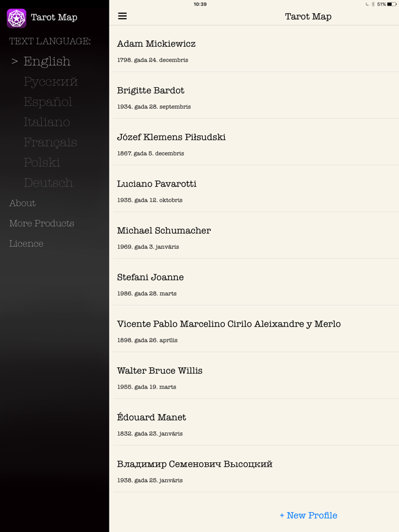399x532 pixels.
Task: Open the About menu item
Action: [22, 203]
